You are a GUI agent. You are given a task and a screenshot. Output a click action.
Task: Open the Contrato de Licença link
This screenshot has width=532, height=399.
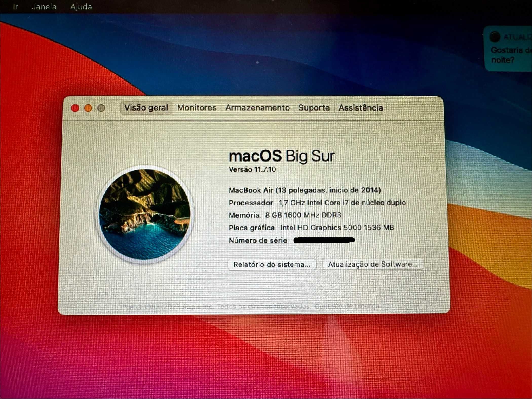tap(347, 306)
